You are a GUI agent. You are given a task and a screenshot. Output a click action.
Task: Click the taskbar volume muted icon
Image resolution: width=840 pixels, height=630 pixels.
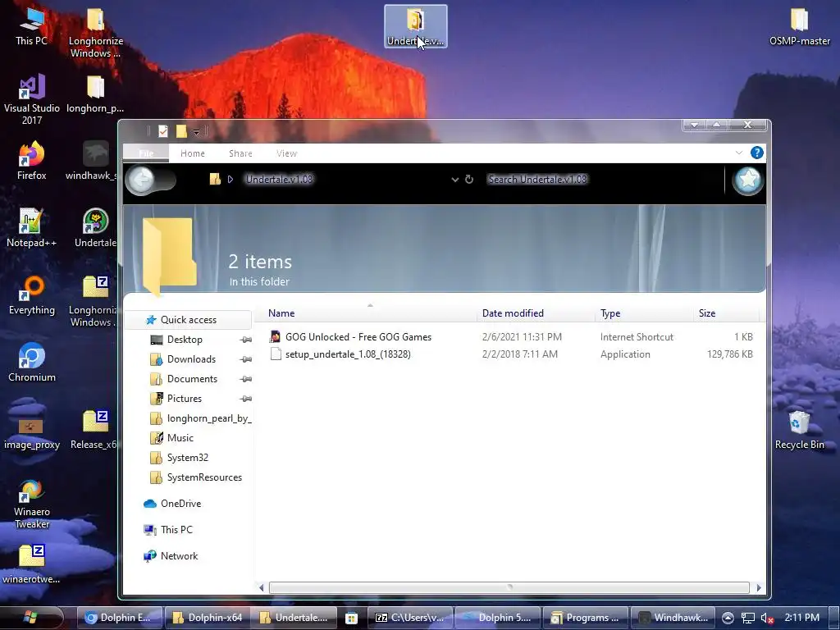(767, 618)
